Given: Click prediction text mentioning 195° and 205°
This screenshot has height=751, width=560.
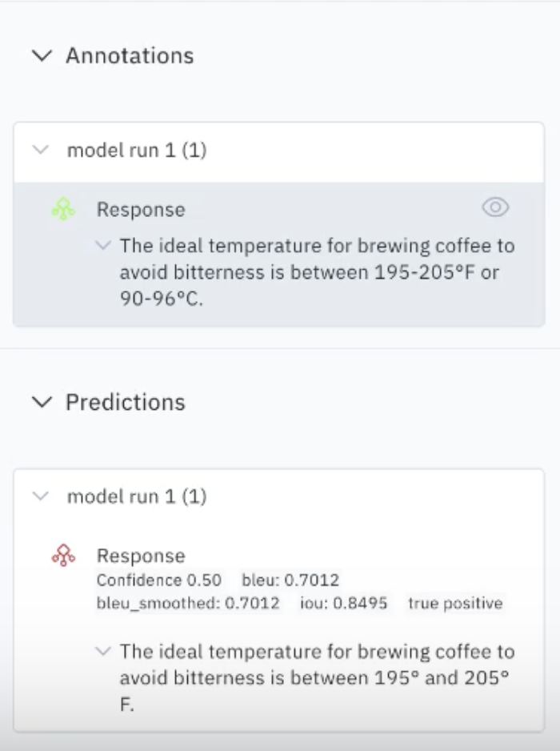Looking at the screenshot, I should 318,677.
